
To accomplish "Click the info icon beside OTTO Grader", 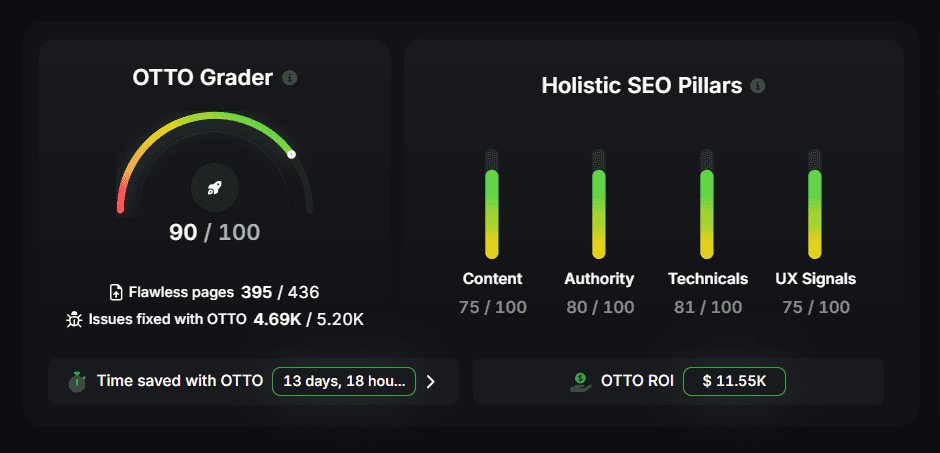I will (x=290, y=78).
